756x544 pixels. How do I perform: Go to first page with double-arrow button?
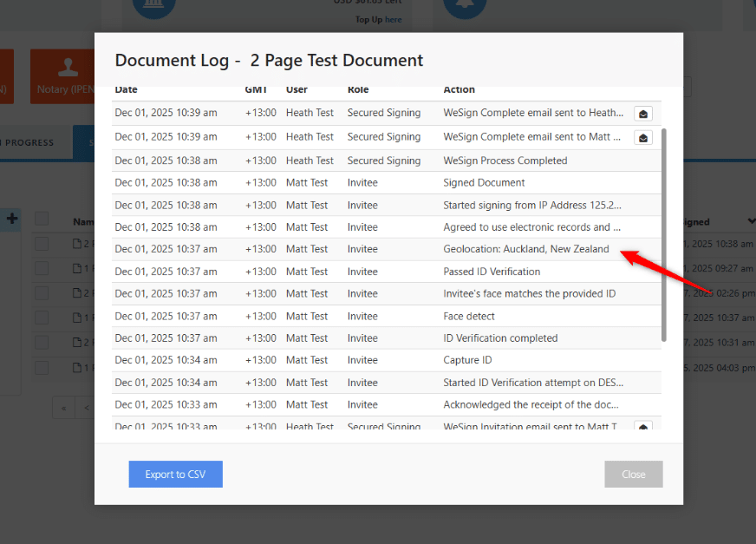tap(62, 407)
